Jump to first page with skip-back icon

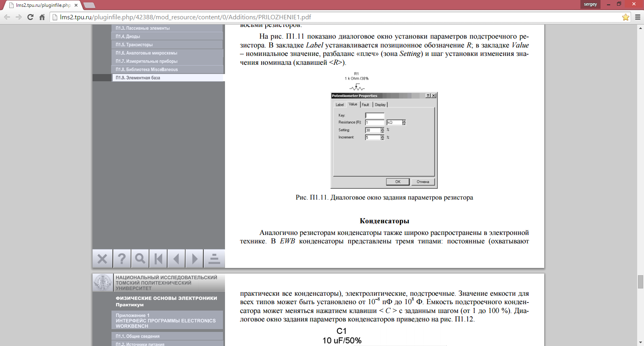click(x=158, y=259)
